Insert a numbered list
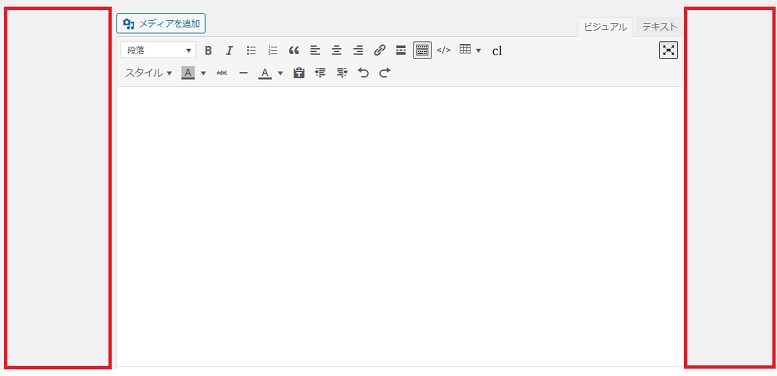Viewport: 777px width, 376px height. [x=273, y=50]
